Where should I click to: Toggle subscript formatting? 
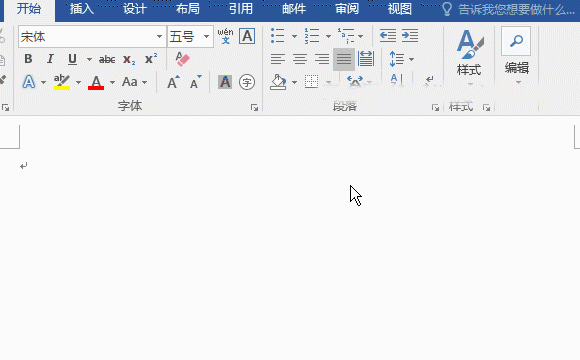coord(129,59)
